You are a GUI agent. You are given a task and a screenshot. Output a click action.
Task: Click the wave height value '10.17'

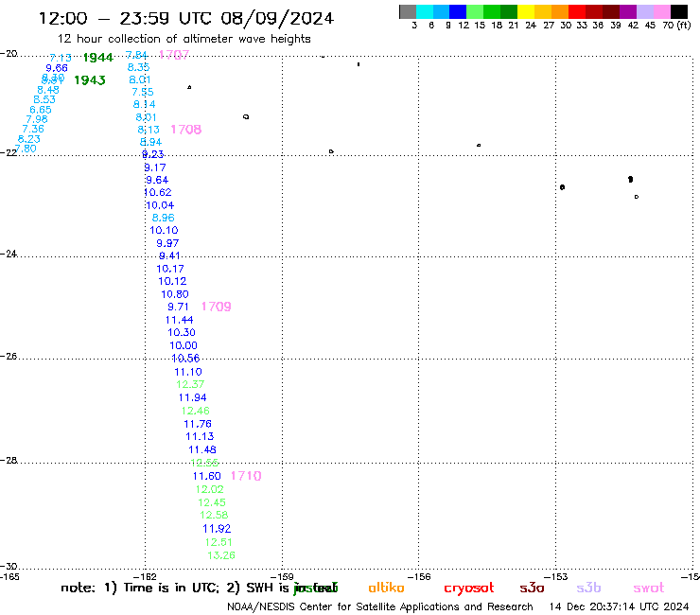(169, 269)
